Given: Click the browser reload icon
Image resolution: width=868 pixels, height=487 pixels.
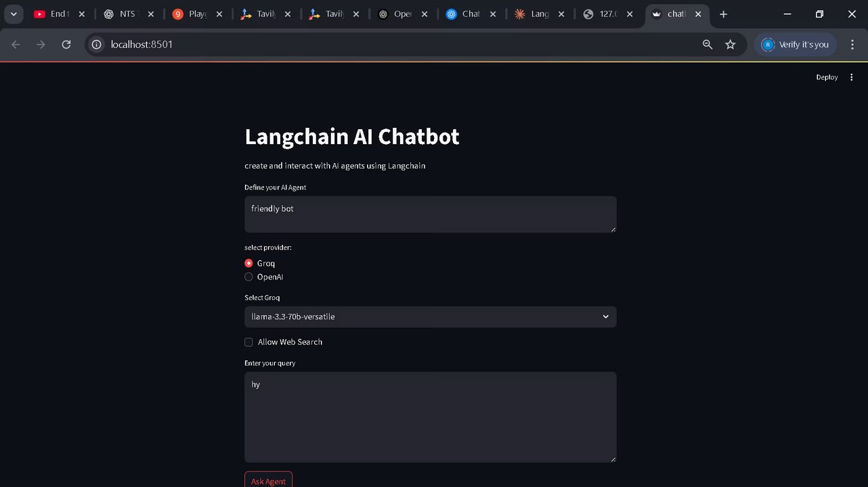Looking at the screenshot, I should 66,45.
